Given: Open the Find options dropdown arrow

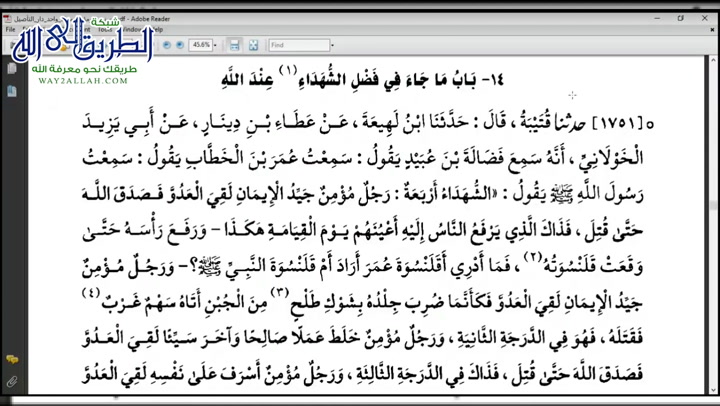Looking at the screenshot, I should pyautogui.click(x=332, y=45).
